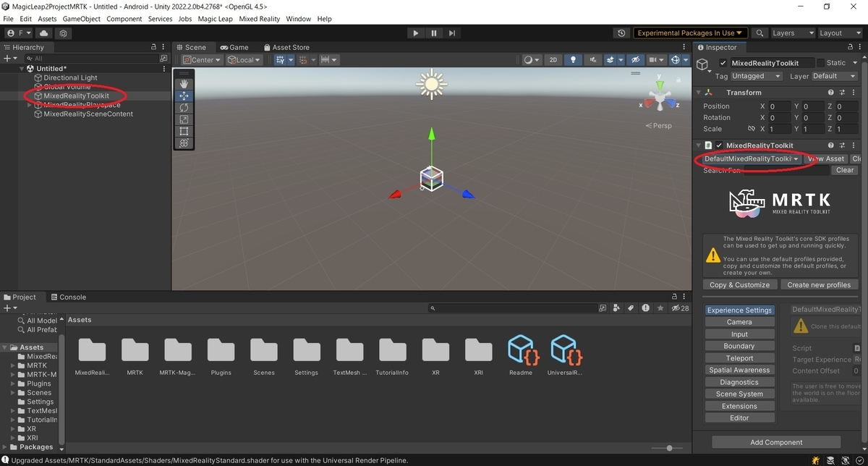
Task: Switch to the Game tab
Action: click(x=234, y=47)
